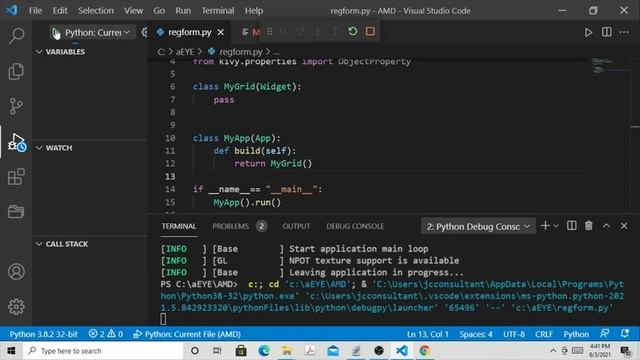Open the Source Control view
Image resolution: width=640 pixels, height=360 pixels.
click(16, 106)
